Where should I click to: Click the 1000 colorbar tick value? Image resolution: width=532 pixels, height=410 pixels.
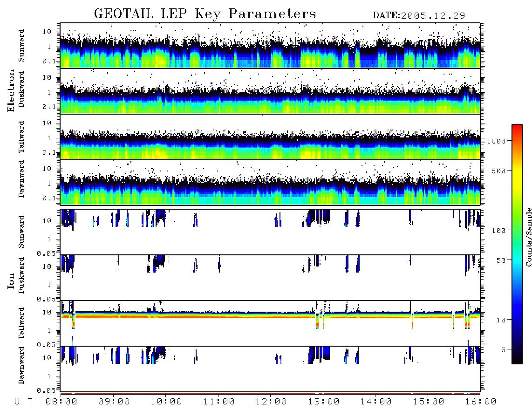pyautogui.click(x=497, y=141)
